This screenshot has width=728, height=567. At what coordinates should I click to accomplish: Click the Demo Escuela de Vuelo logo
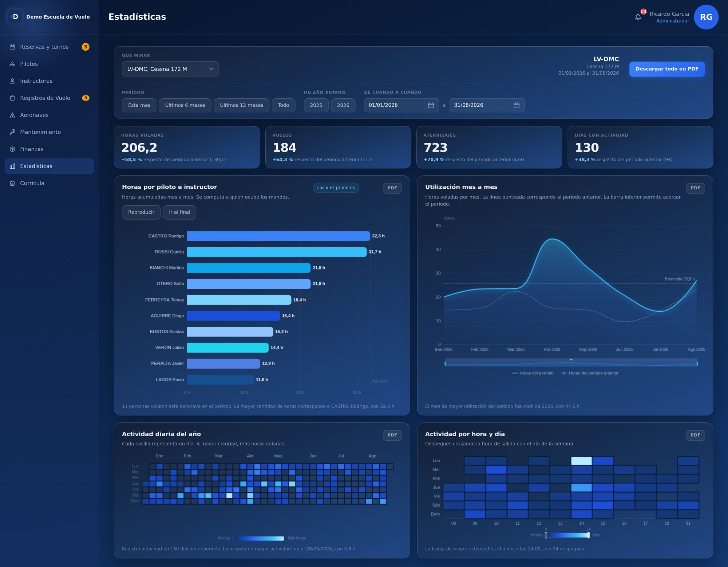(x=15, y=17)
